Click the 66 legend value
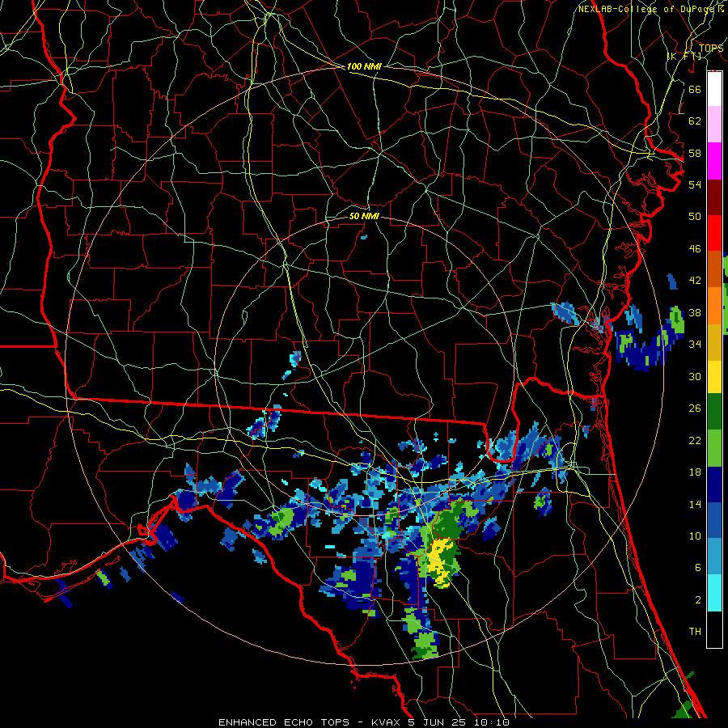Screen dimensions: 728x728 [695, 89]
